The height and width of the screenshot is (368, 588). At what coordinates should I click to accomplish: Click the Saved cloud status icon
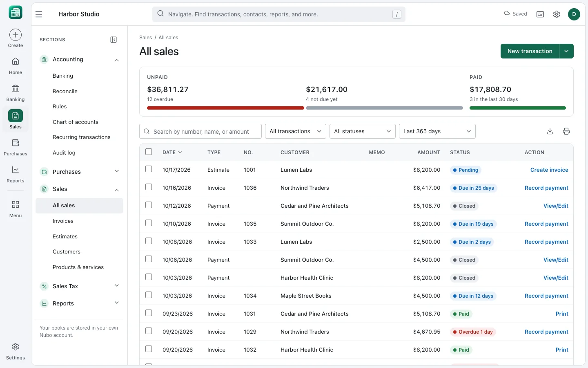coord(507,13)
